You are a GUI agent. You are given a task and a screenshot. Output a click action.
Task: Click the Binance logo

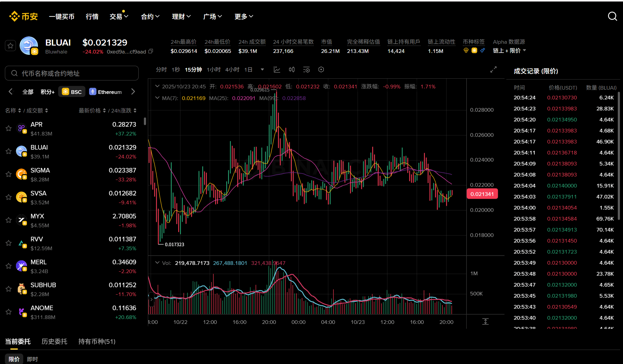24,16
